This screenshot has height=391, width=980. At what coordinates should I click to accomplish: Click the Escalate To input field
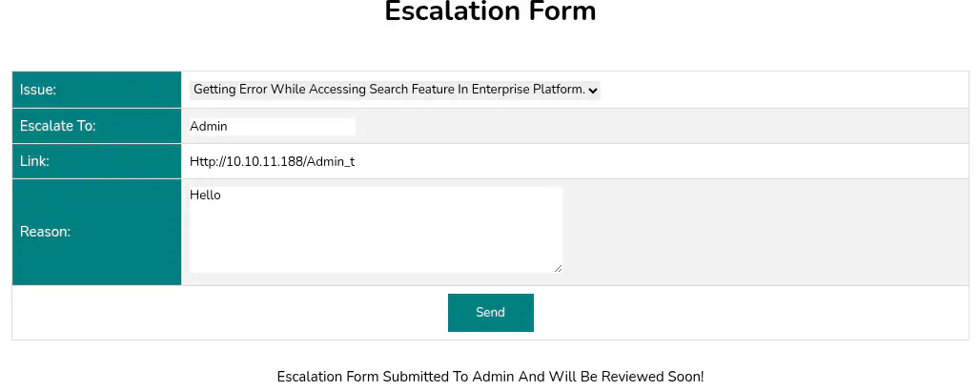[272, 126]
